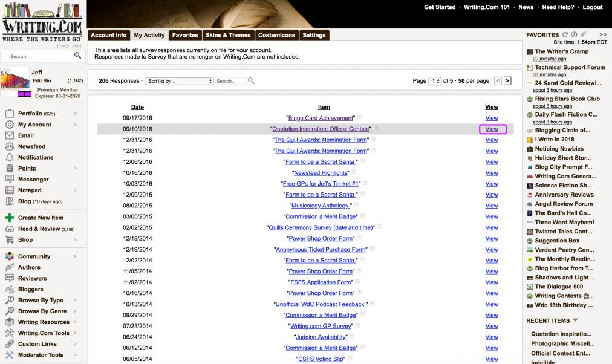The width and height of the screenshot is (612, 364).
Task: Click Jeff's profile avatar thumbnail
Action: (x=15, y=81)
